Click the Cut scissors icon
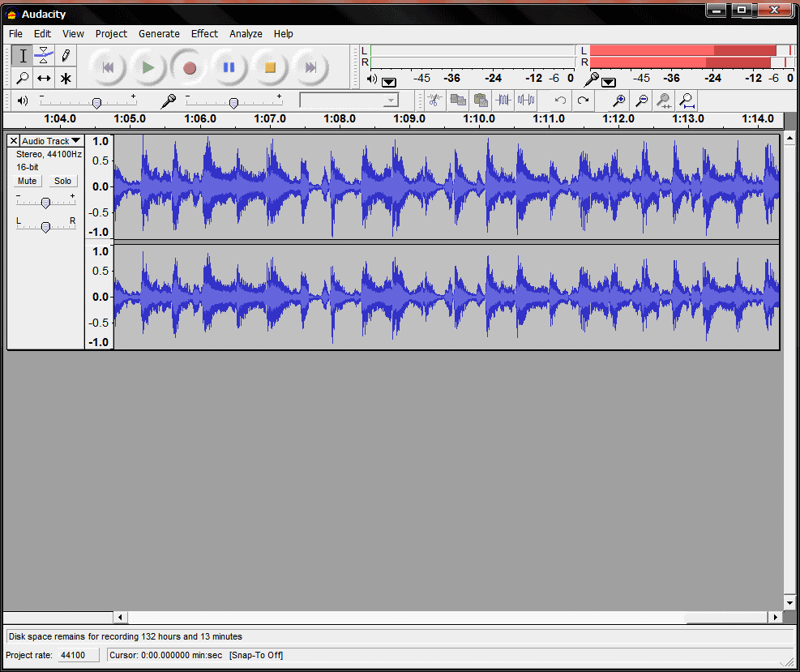 (x=434, y=101)
